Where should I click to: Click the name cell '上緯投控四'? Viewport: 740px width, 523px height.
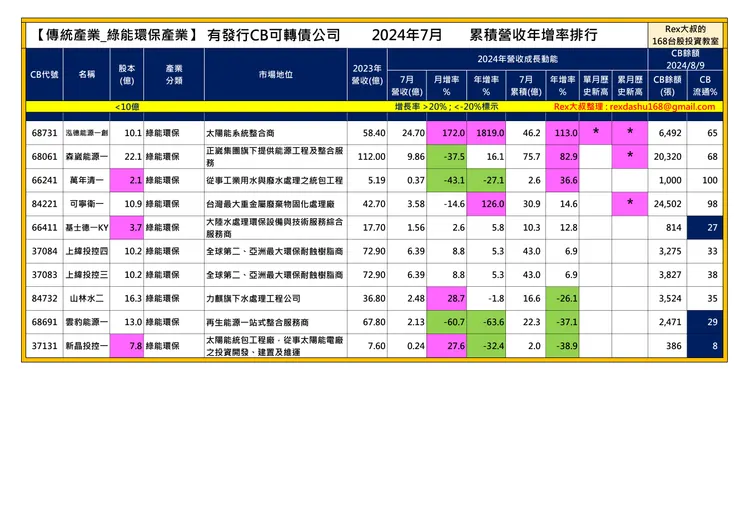[x=86, y=251]
